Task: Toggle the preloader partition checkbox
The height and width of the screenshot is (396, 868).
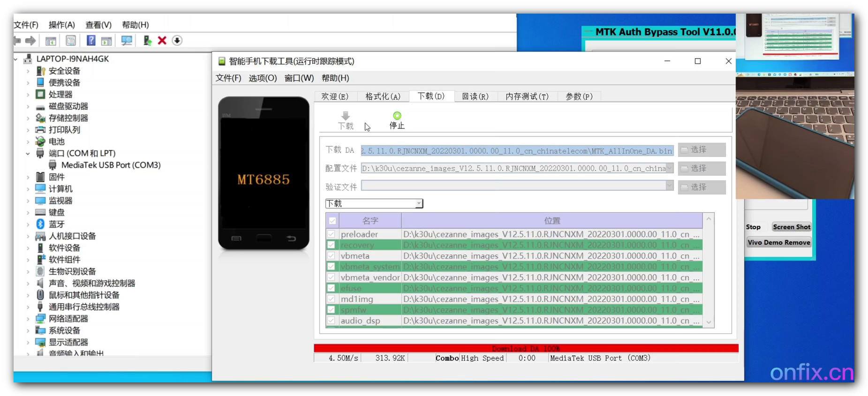Action: pos(332,234)
